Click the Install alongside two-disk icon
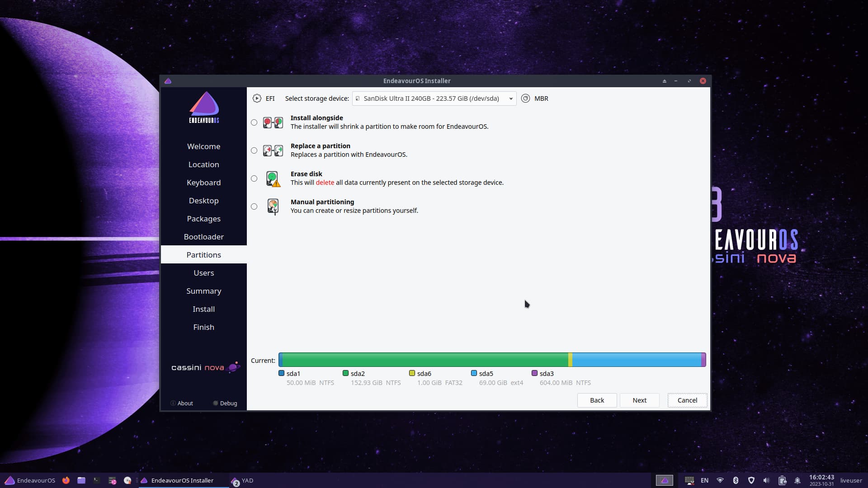The height and width of the screenshot is (488, 868). click(x=273, y=122)
